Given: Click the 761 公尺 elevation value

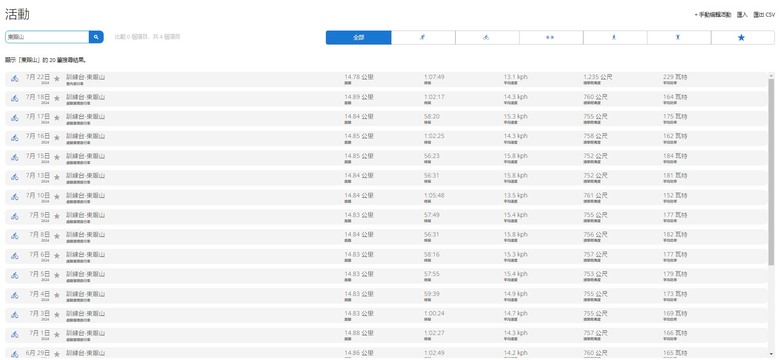Looking at the screenshot, I should [595, 195].
